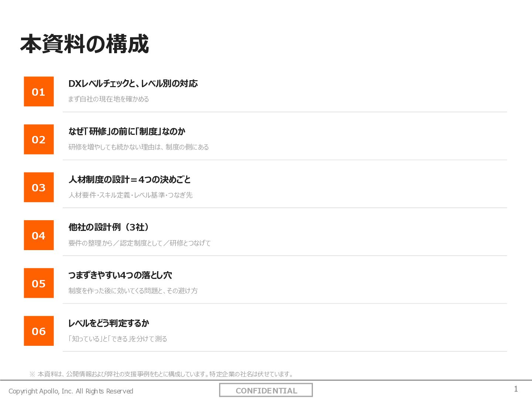532x399 pixels.
Task: Click the slide title 本資料の構成
Action: (85, 44)
